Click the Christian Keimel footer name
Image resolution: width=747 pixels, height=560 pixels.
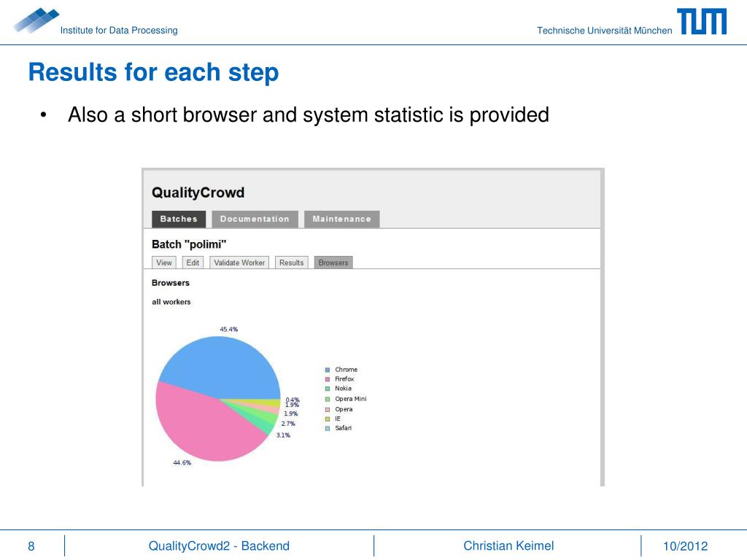tap(508, 545)
